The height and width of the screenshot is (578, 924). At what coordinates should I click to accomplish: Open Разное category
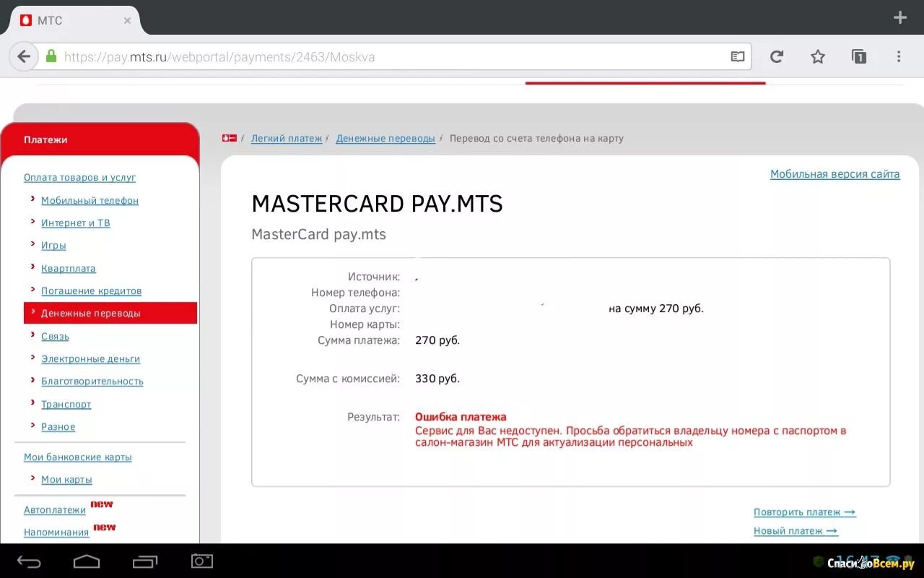[58, 426]
